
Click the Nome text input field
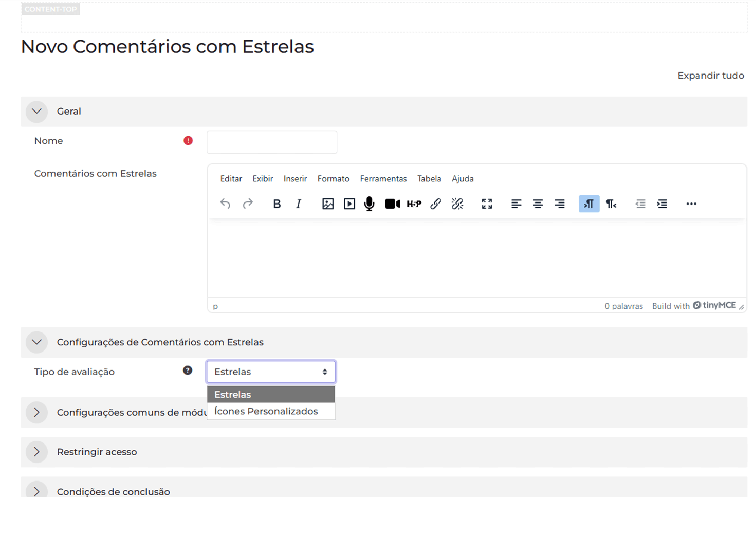(272, 142)
